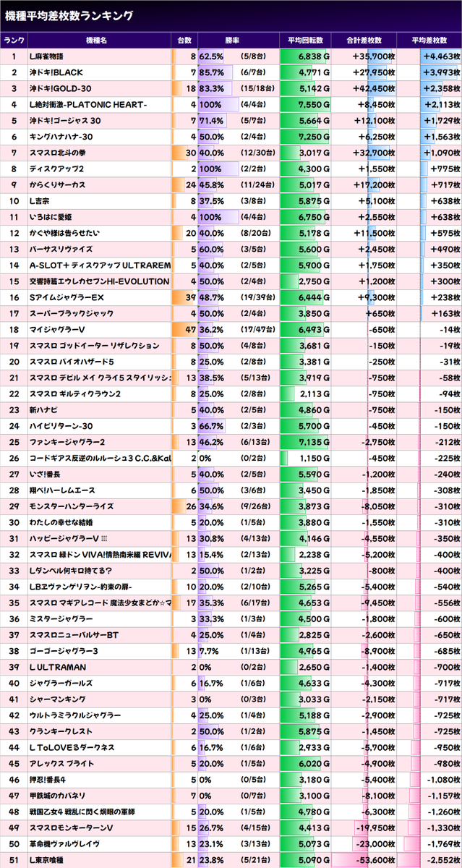Select the L ToLOVEるダークネス name
The width and height of the screenshot is (462, 868).
72,748
